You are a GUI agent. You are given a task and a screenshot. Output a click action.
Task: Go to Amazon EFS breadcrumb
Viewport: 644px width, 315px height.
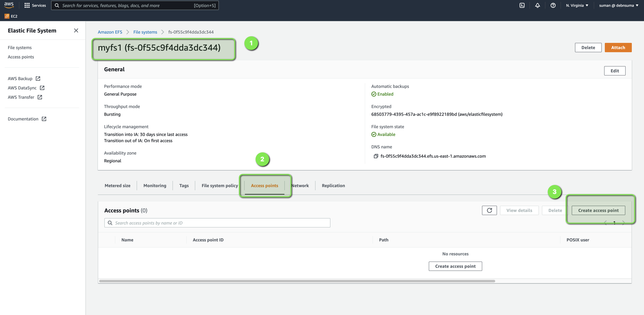(110, 32)
